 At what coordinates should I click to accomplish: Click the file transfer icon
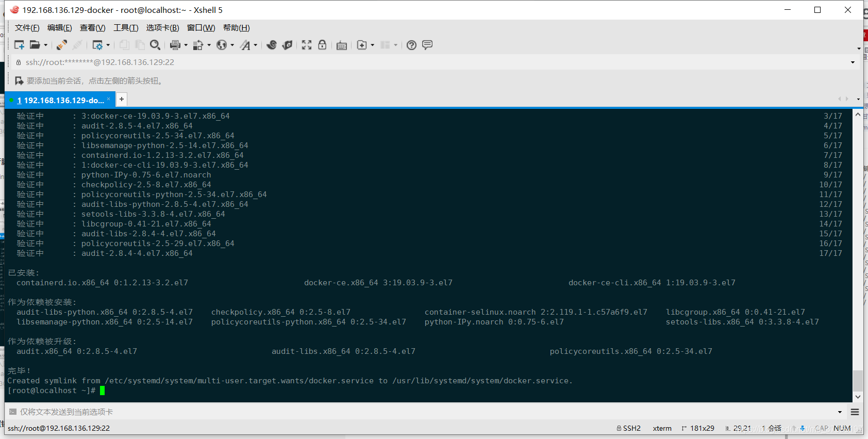[198, 45]
